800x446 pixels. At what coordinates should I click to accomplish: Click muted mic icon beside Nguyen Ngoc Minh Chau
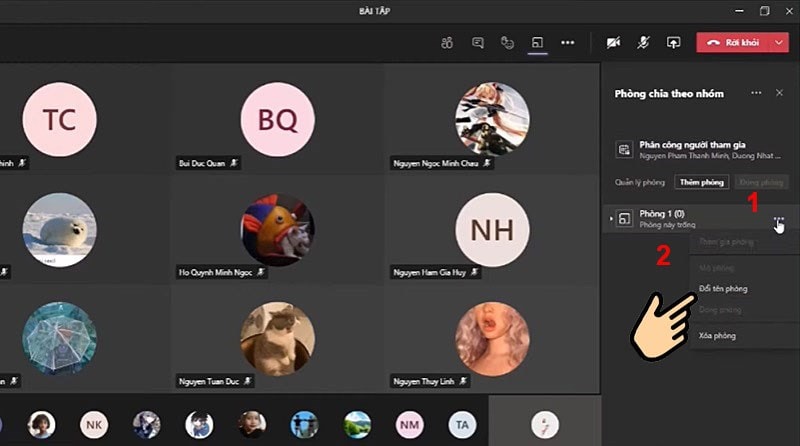(x=487, y=163)
